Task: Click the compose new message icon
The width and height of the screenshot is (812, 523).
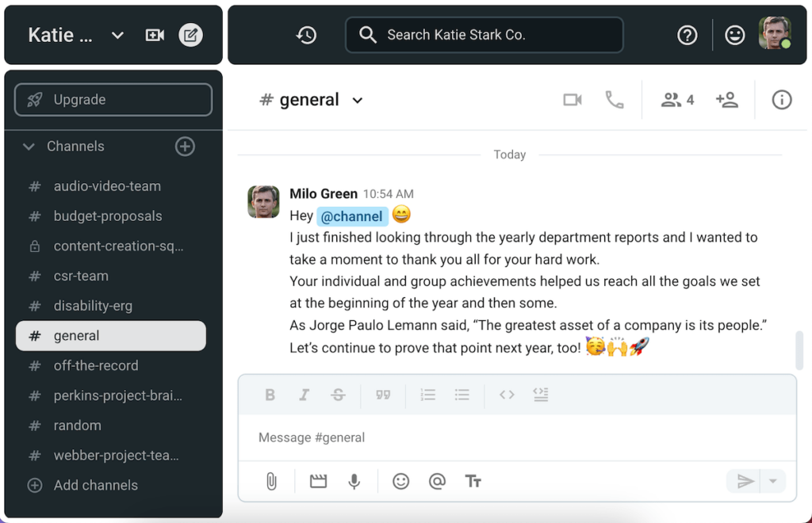Action: [190, 35]
